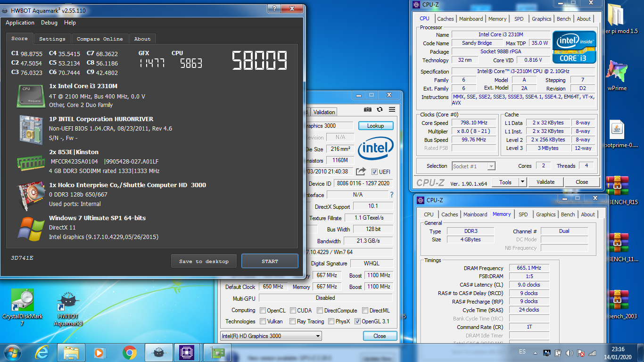Switch to CPU-Z taskbar button
Viewport: 644px width, 362px height.
click(188, 352)
